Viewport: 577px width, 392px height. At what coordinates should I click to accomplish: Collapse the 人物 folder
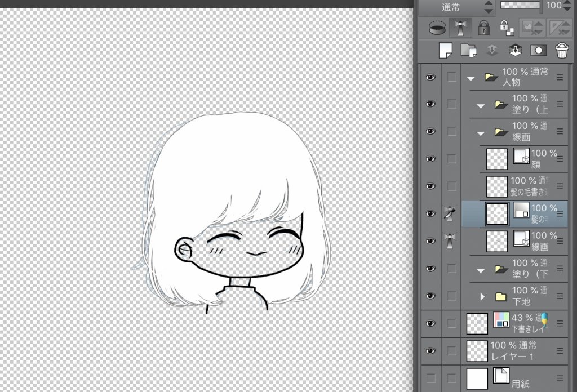tap(471, 78)
